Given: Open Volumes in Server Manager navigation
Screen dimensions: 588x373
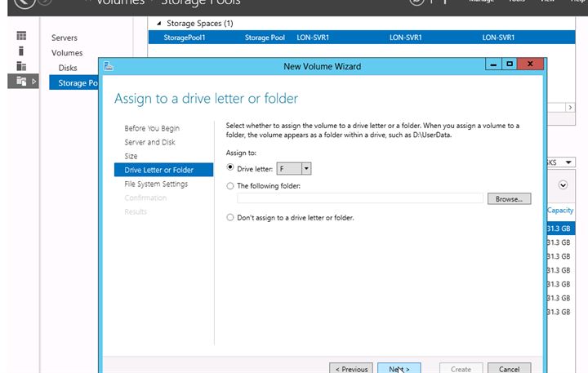Looking at the screenshot, I should coord(67,53).
